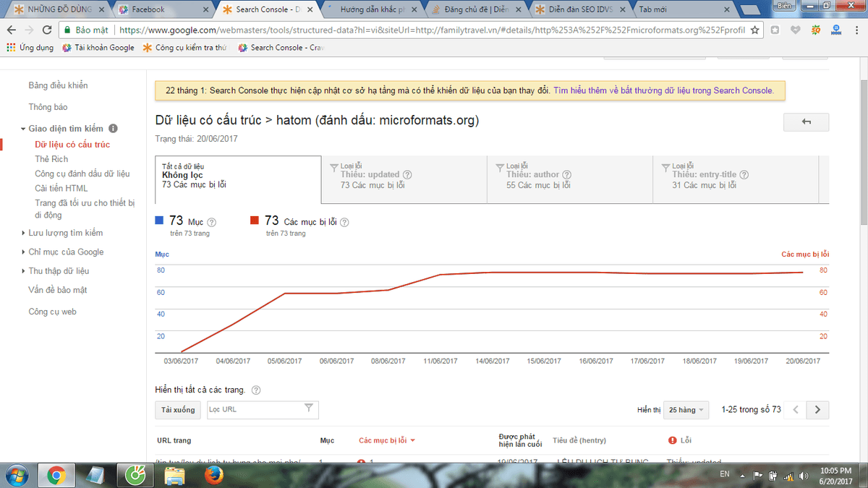Open Công cụ kiểm tra thử bookmark
This screenshot has width=868, height=488.
coord(185,48)
